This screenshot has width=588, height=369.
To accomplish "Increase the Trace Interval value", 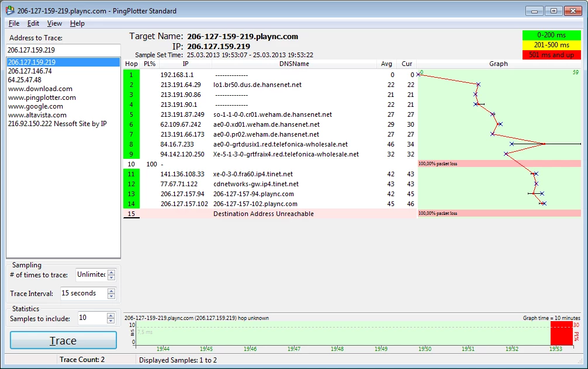I will 112,291.
